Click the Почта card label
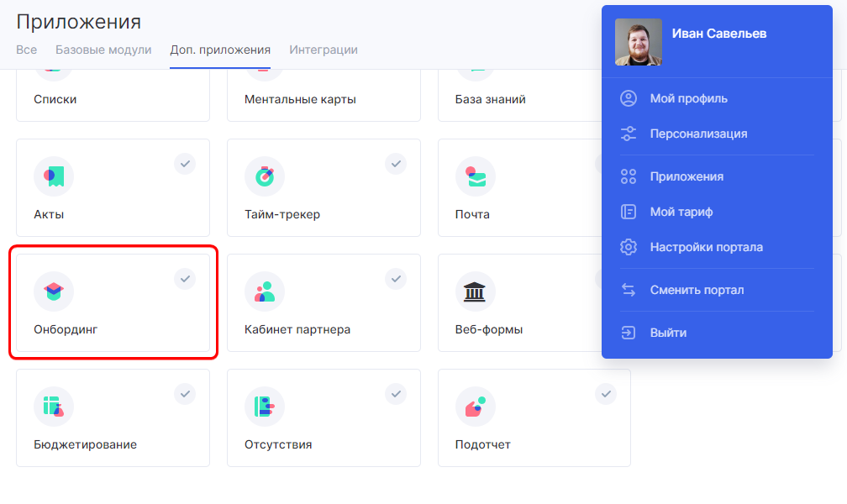Screen dimensions: 847x504 point(472,214)
